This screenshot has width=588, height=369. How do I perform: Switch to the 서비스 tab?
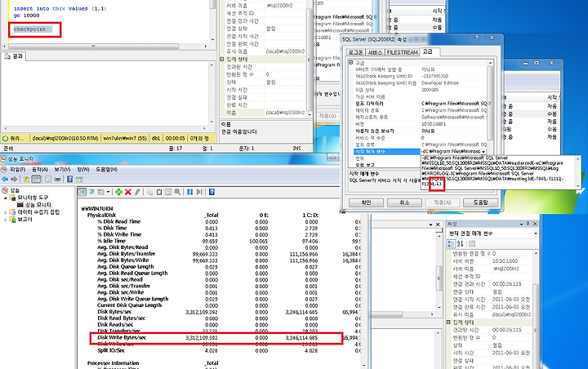tap(375, 52)
